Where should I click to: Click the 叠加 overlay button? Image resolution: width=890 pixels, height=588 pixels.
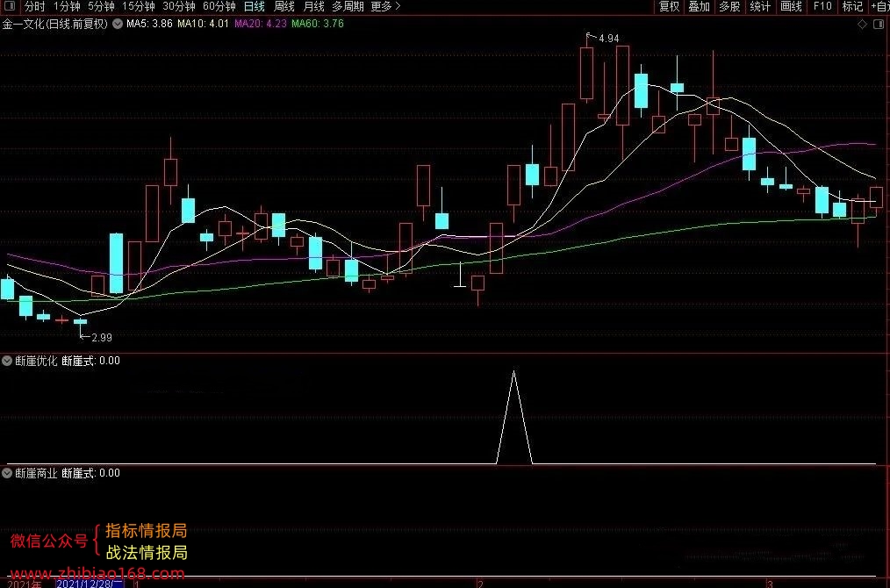click(x=700, y=6)
